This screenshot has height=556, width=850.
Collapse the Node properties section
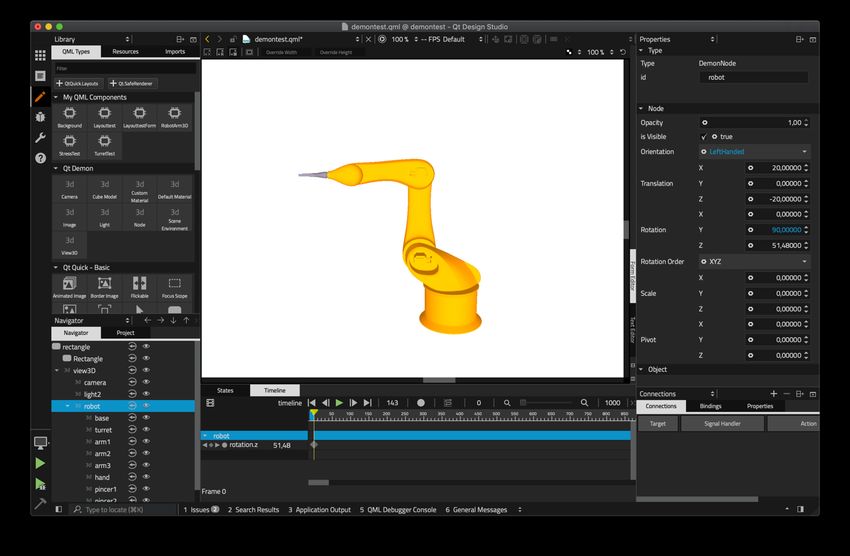641,108
